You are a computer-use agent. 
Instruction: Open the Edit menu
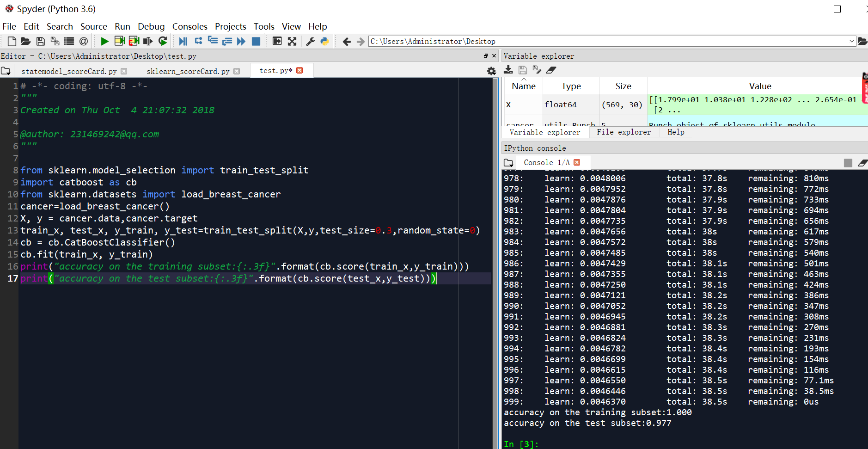click(31, 26)
